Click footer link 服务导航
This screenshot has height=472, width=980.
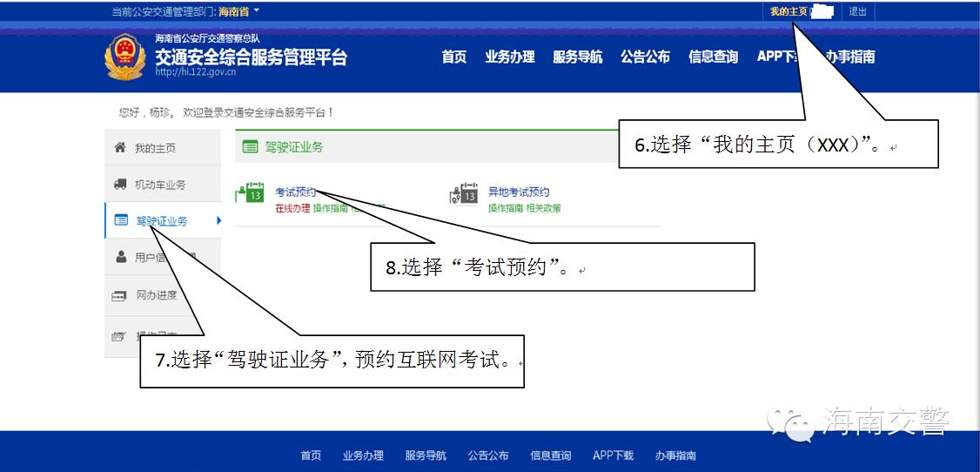click(426, 455)
